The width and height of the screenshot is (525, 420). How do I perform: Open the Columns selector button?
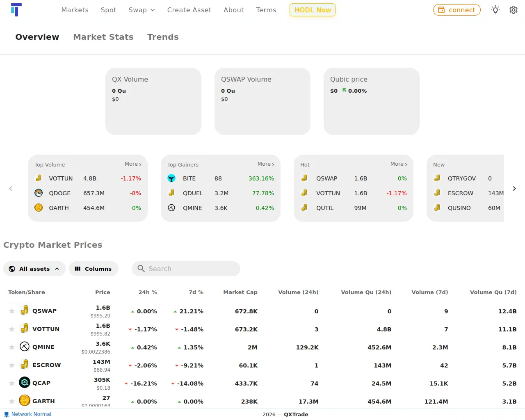click(94, 269)
